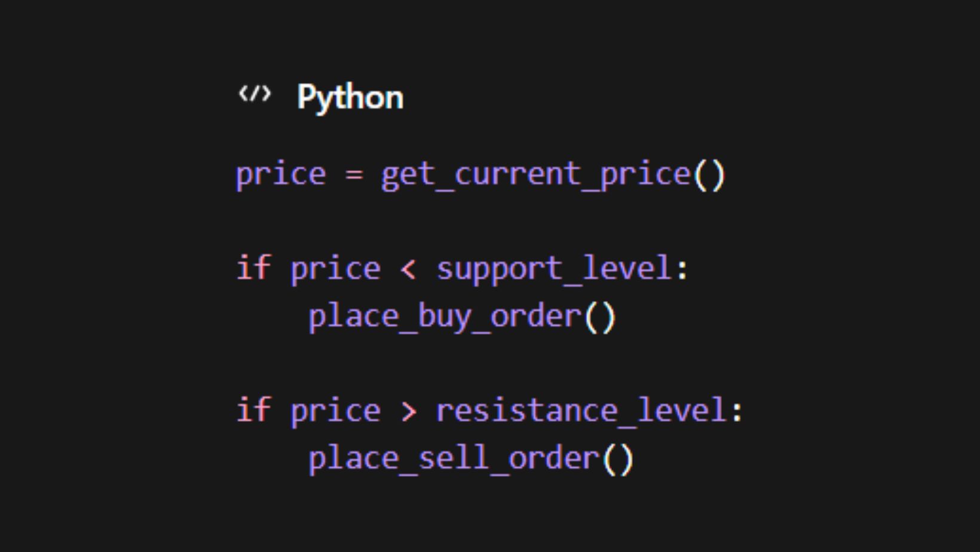Click the greater-than operator

pos(409,412)
